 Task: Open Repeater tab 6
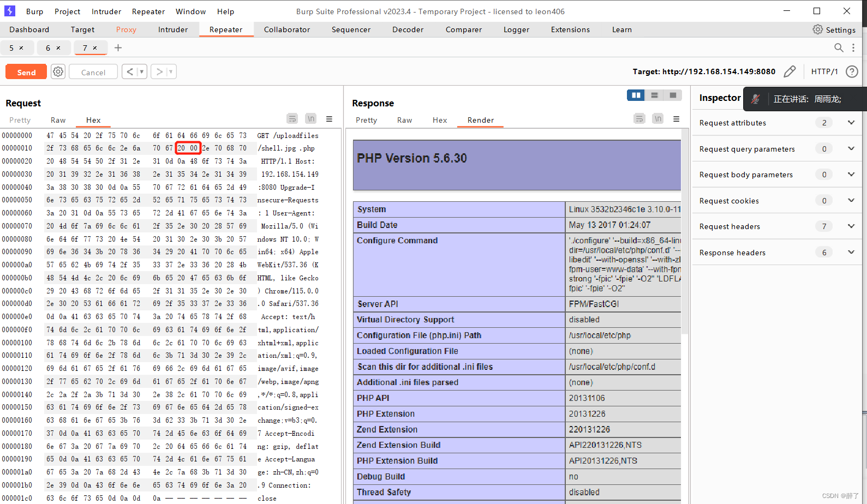[x=48, y=48]
